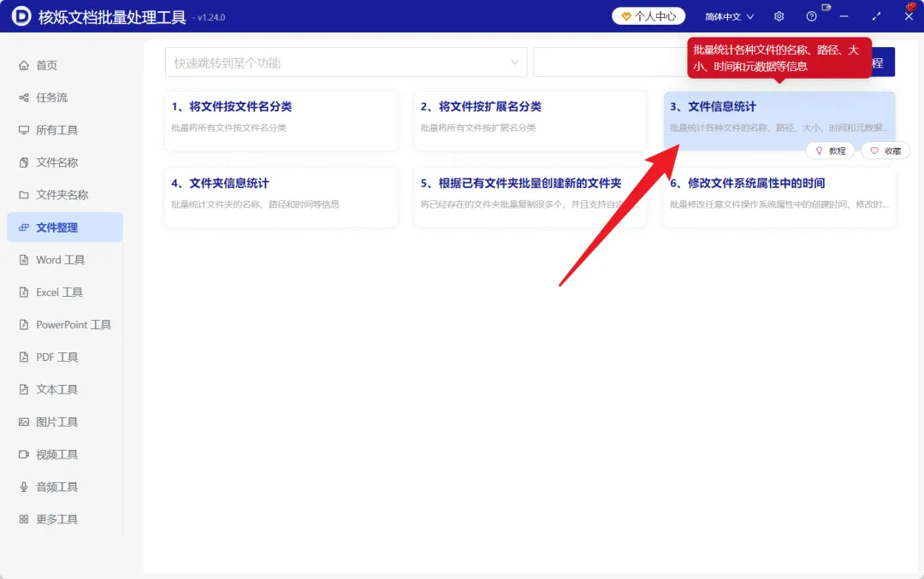Click the heart icon on 收藏 button

pos(874,151)
